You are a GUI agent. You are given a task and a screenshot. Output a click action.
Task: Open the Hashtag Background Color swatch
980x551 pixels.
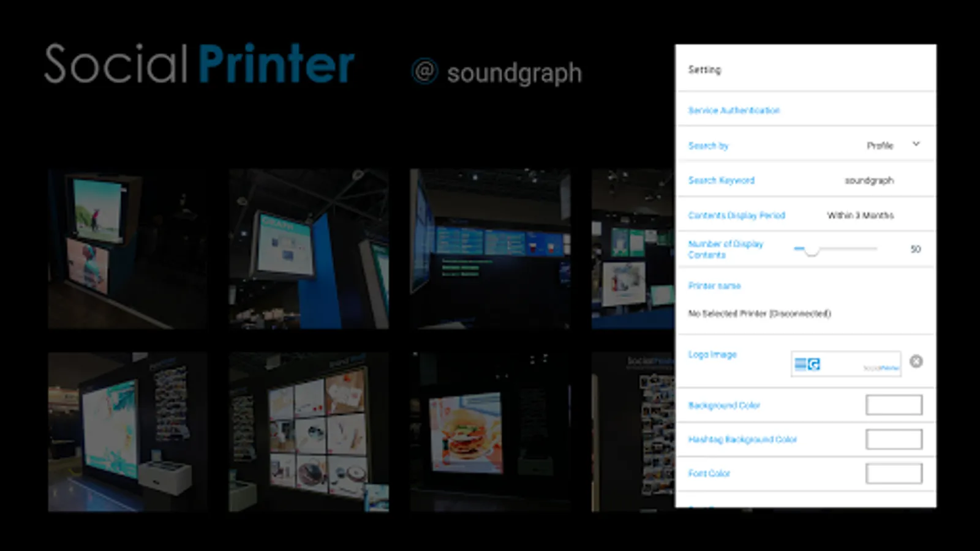(x=894, y=439)
